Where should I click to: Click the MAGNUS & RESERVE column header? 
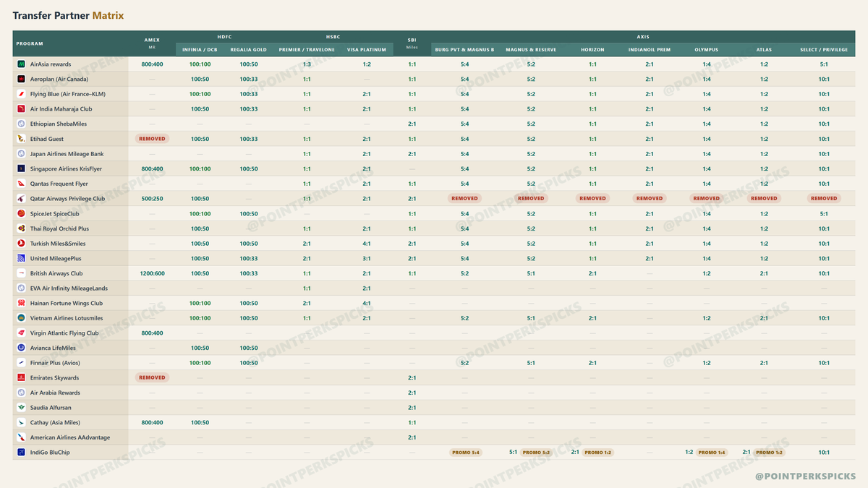point(531,50)
